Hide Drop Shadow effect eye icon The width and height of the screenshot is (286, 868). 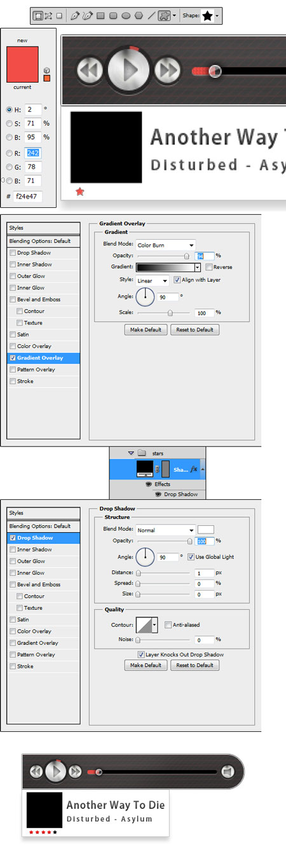[157, 494]
